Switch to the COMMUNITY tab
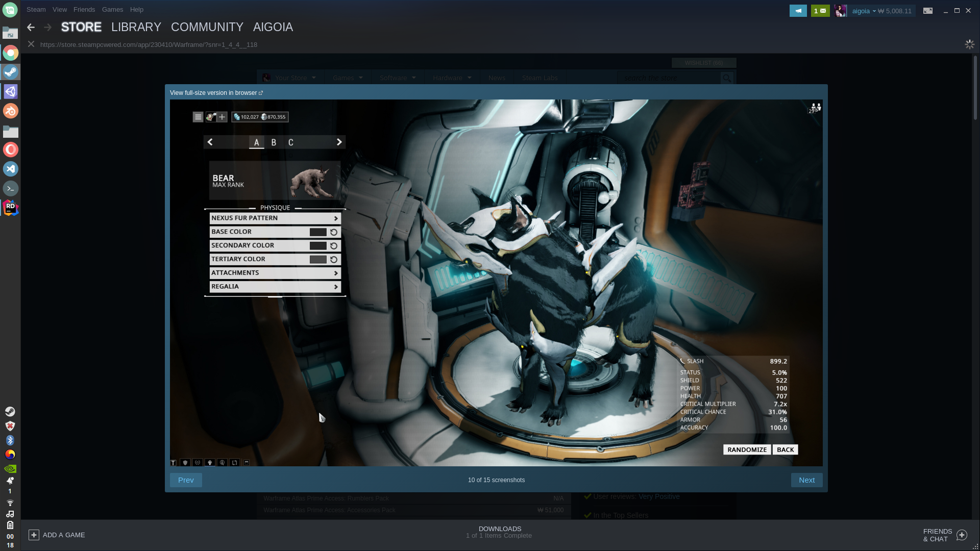This screenshot has width=980, height=551. click(x=207, y=27)
